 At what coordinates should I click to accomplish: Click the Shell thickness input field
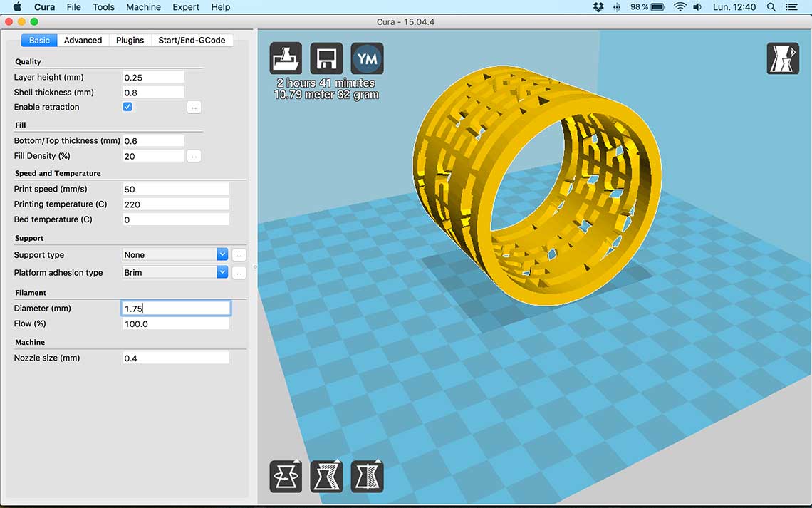coord(153,92)
